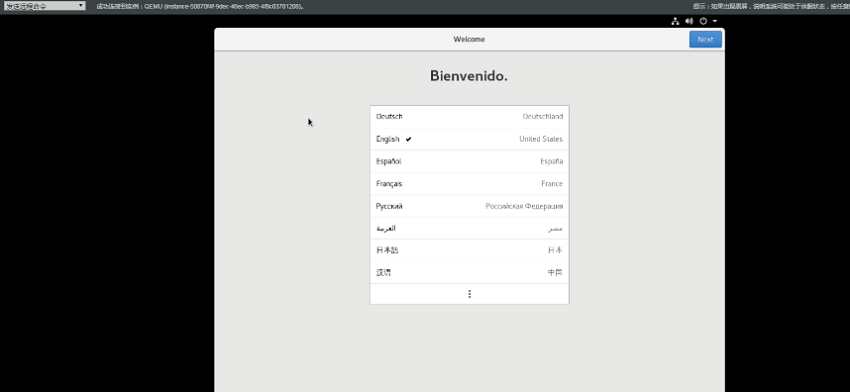Viewport: 850px width, 392px height.
Task: Show more languages with three-dots icon
Action: coord(469,294)
